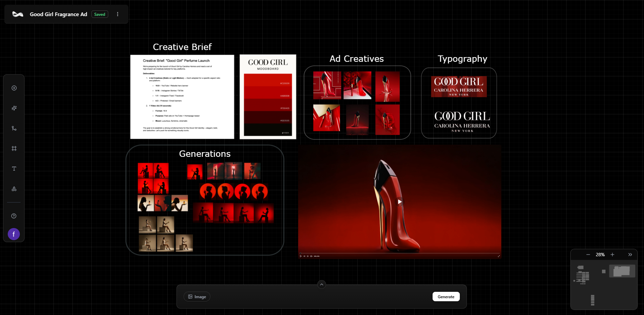Select the last circular silhouette generation
The image size is (644, 315).
pos(260,192)
